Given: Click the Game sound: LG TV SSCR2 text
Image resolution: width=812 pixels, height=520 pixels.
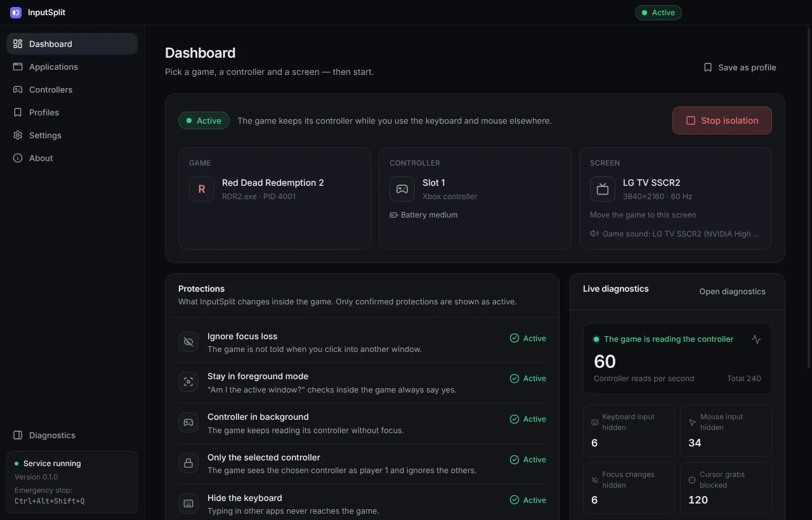Looking at the screenshot, I should pyautogui.click(x=681, y=234).
